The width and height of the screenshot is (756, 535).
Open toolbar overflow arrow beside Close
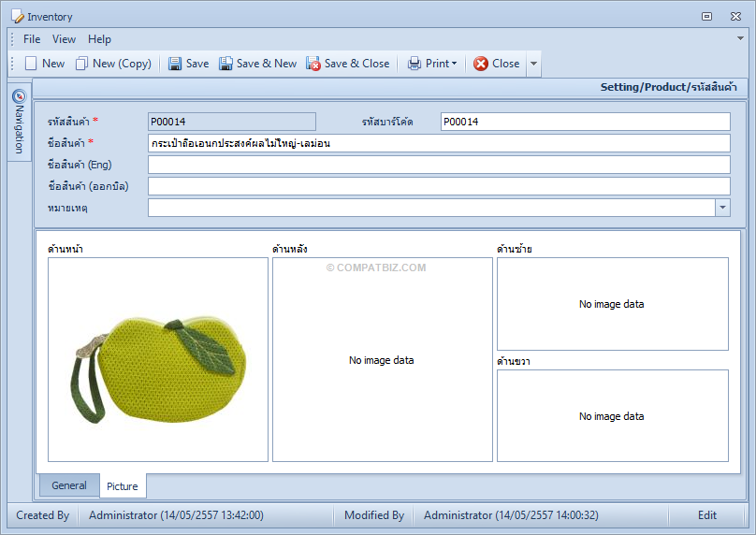point(533,64)
